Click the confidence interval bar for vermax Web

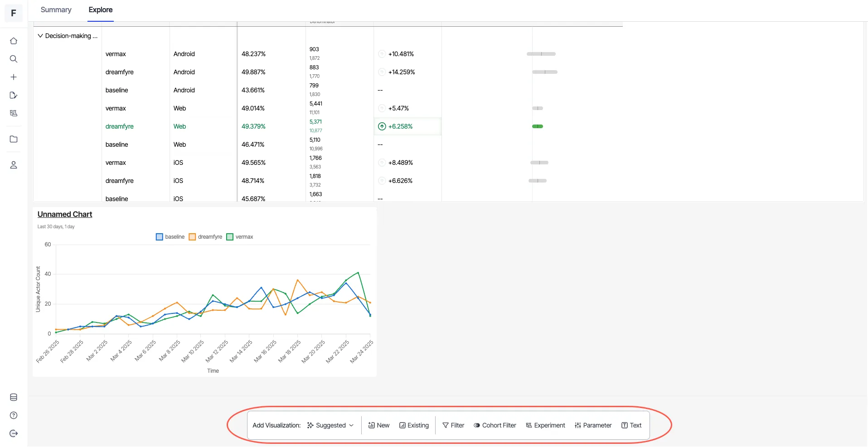point(538,108)
